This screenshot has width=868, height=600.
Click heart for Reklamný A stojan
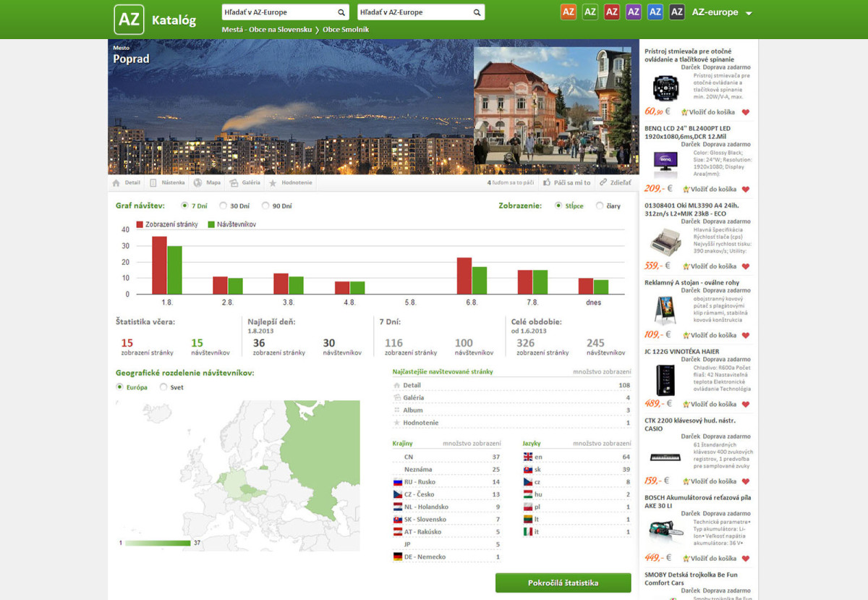tap(746, 336)
